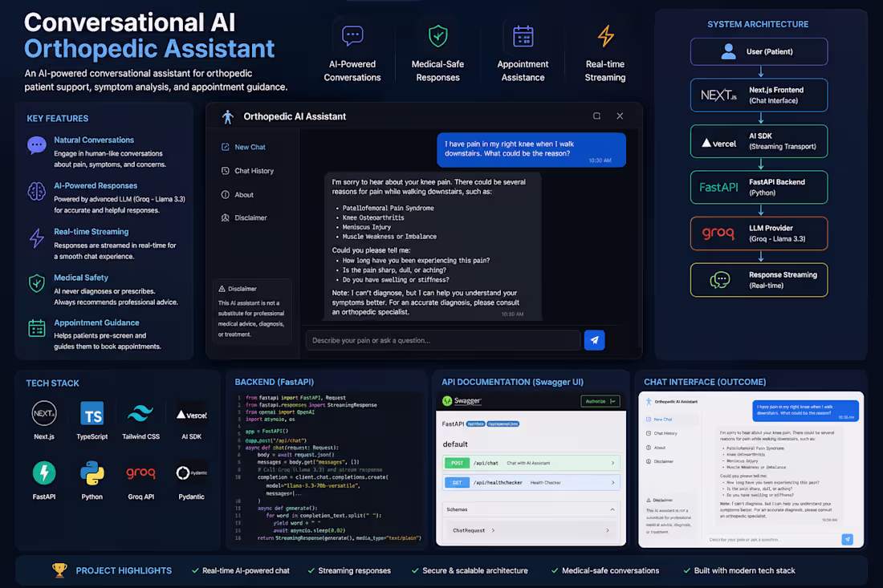
Task: Click the Authorize button in Swagger UI
Action: click(x=600, y=401)
